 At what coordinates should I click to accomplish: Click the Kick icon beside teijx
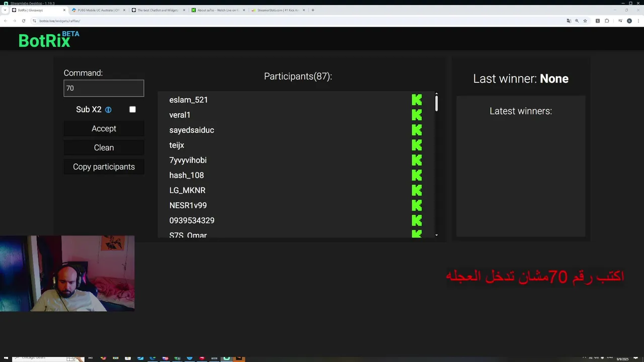click(417, 145)
